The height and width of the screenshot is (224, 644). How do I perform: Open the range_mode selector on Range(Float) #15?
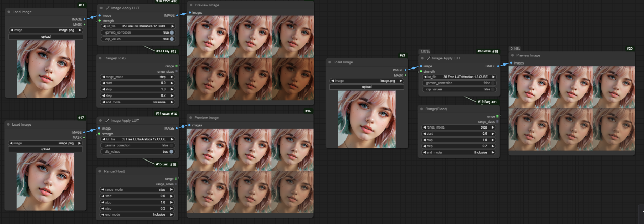click(x=138, y=190)
